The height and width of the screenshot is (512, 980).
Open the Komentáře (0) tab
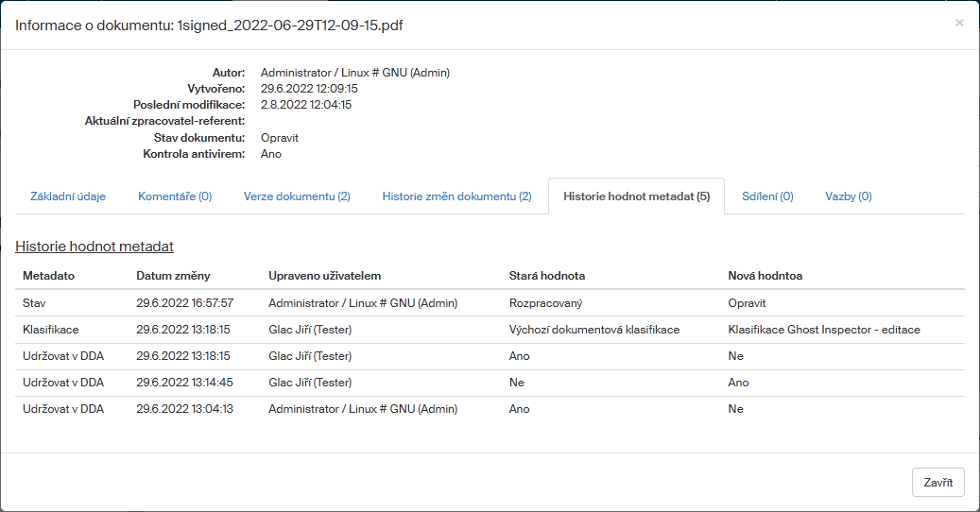click(175, 196)
